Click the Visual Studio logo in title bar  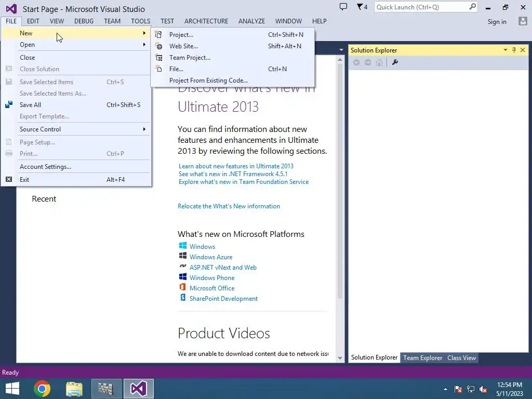(x=11, y=9)
